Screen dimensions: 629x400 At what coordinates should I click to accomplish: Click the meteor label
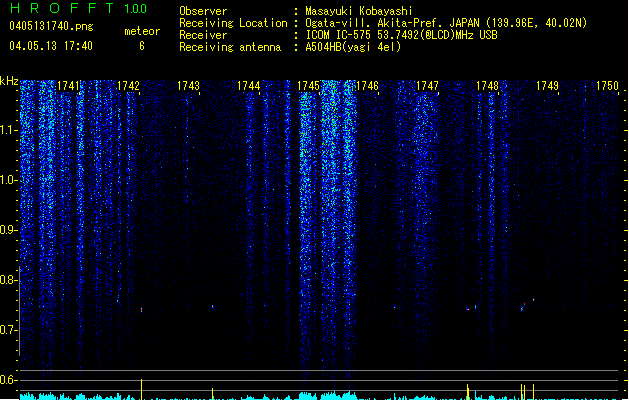coord(142,31)
